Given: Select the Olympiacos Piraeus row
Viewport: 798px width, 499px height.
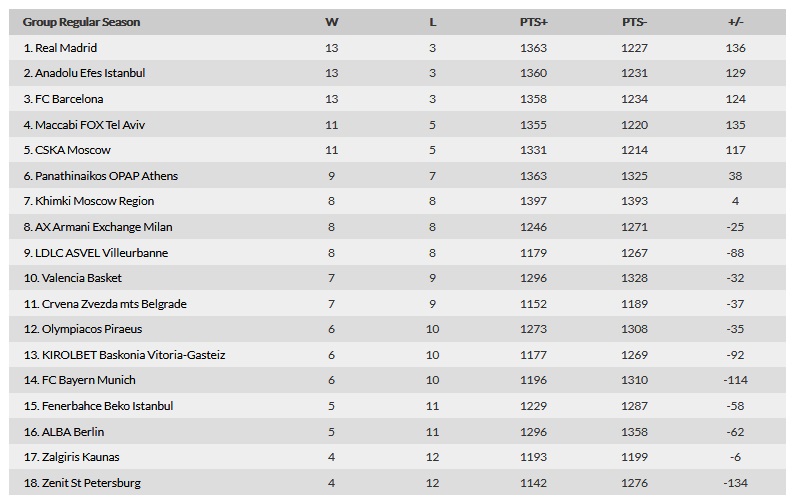Looking at the screenshot, I should (x=397, y=329).
